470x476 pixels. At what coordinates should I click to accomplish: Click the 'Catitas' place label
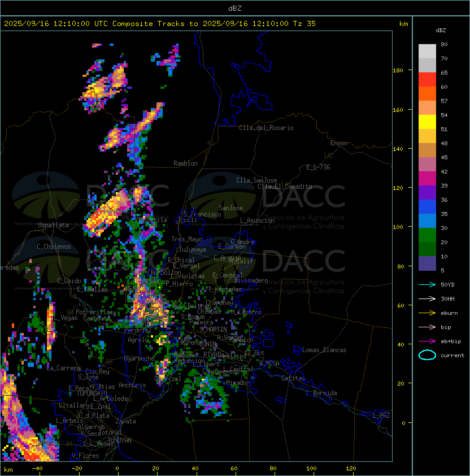coord(293,378)
